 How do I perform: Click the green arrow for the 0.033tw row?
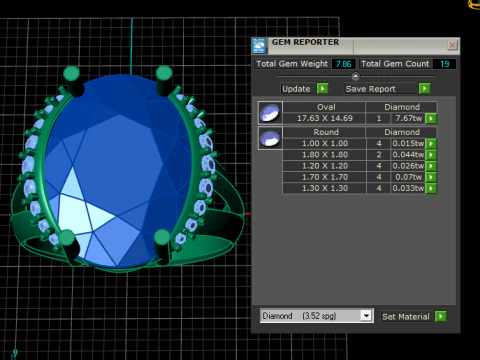tap(431, 188)
